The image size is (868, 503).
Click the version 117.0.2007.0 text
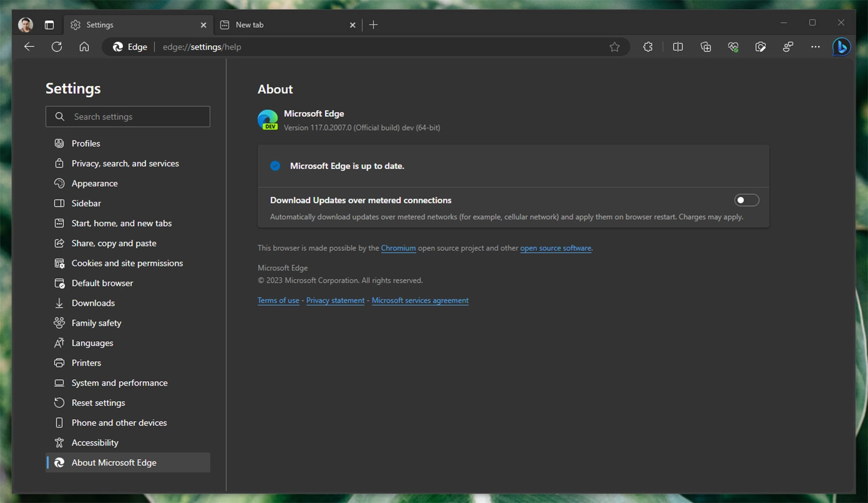pyautogui.click(x=362, y=128)
